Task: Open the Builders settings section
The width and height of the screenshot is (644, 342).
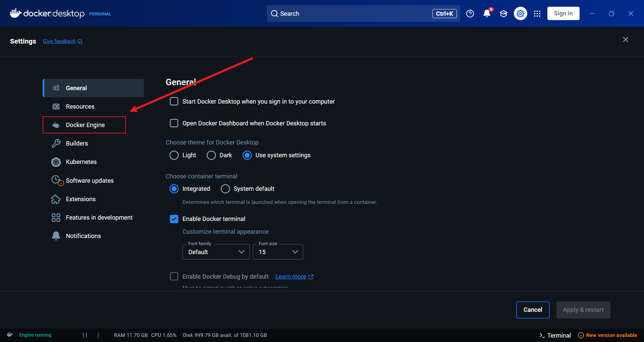Action: point(93,144)
